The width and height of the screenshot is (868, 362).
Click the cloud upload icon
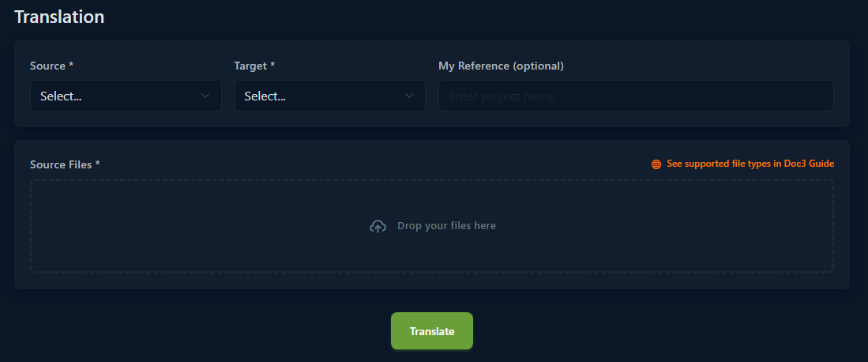point(378,226)
